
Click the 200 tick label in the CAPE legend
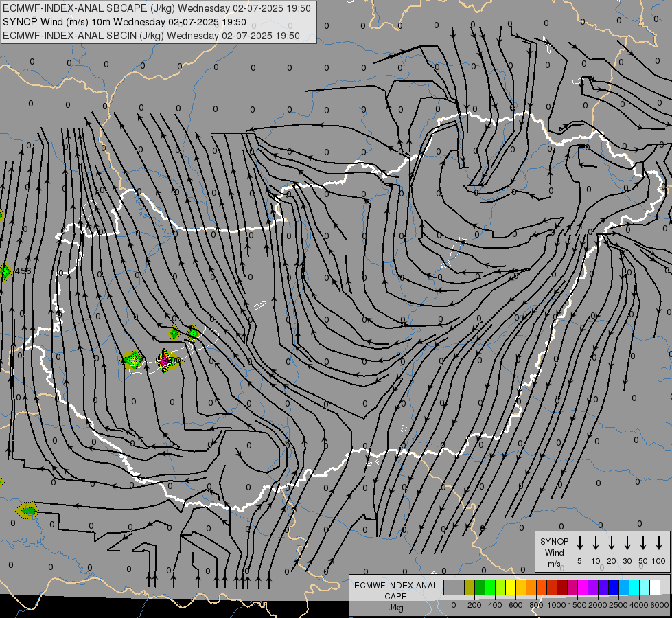[474, 605]
